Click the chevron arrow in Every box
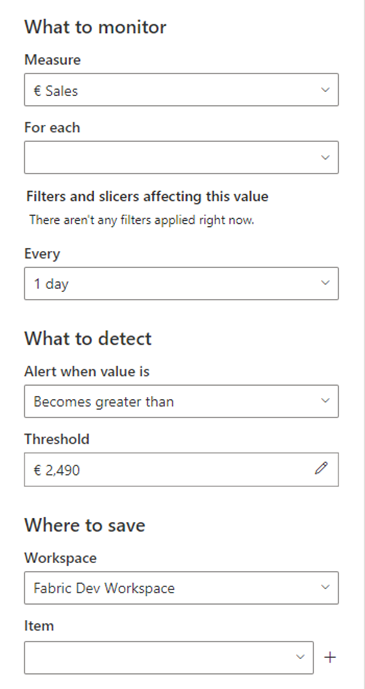The height and width of the screenshot is (689, 365). pyautogui.click(x=325, y=283)
